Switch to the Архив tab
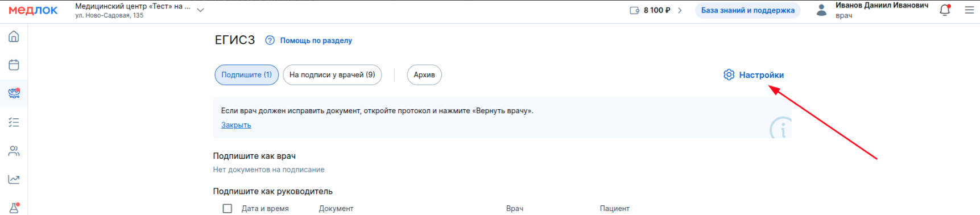 click(424, 75)
